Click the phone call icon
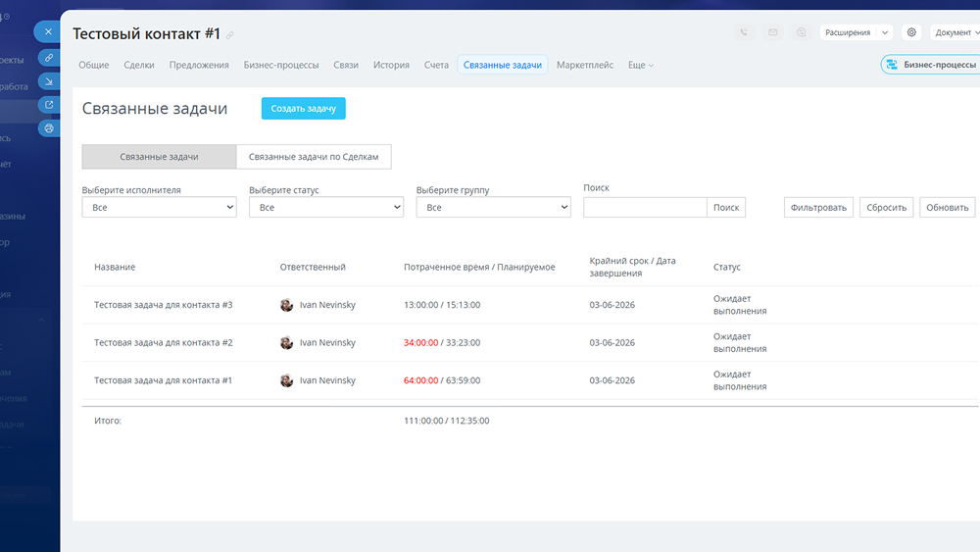Viewport: 980px width, 552px height. point(744,32)
